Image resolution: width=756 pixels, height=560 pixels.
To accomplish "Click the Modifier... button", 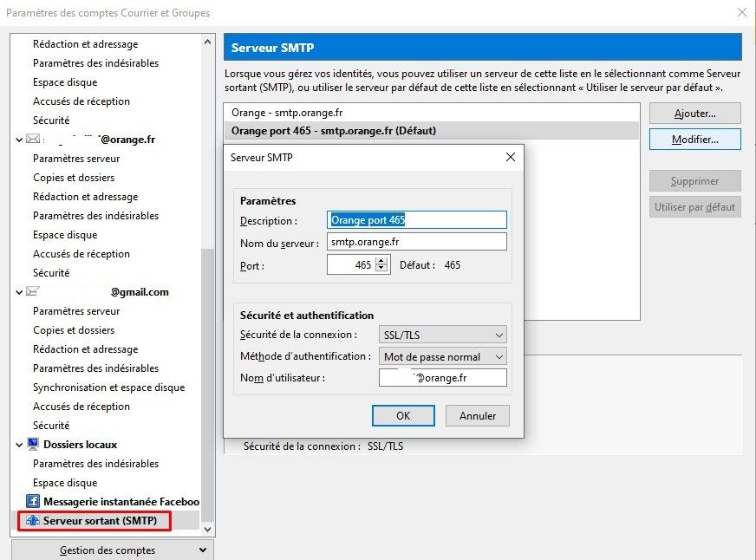I will pyautogui.click(x=694, y=140).
